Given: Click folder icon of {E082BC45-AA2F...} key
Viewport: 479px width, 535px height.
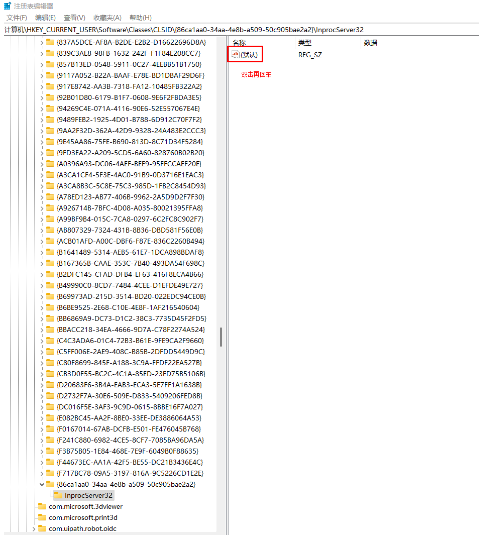Looking at the screenshot, I should pos(50,418).
